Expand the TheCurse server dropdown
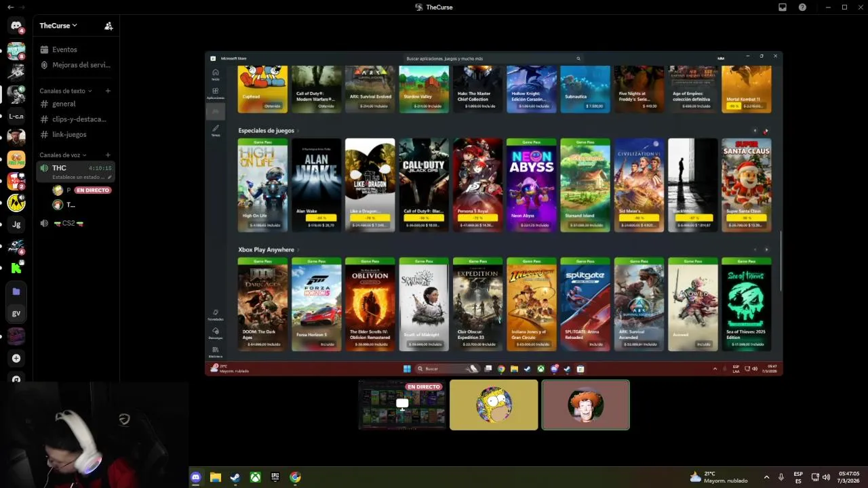This screenshot has width=868, height=488. tap(58, 26)
